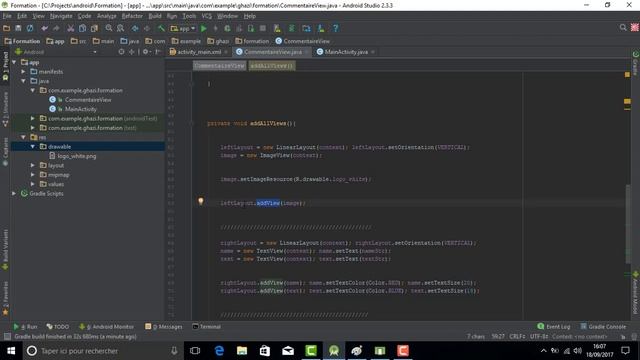640x360 pixels.
Task: Open the TODO tool window
Action: click(x=58, y=327)
